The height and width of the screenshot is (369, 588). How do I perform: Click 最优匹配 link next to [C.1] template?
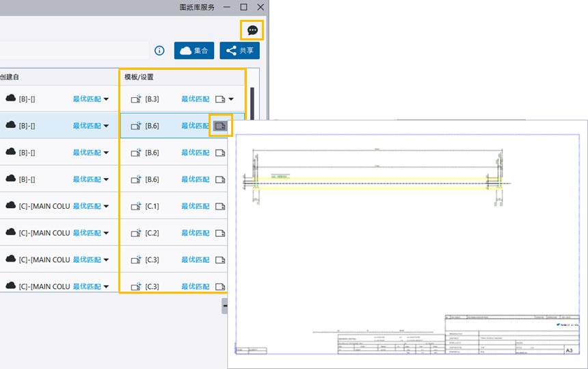[195, 206]
